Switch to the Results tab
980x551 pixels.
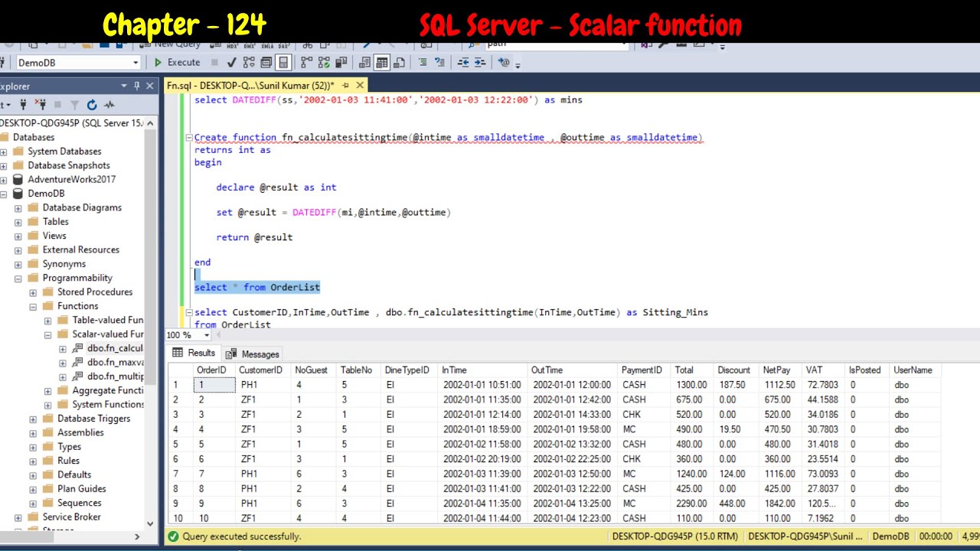click(x=194, y=353)
